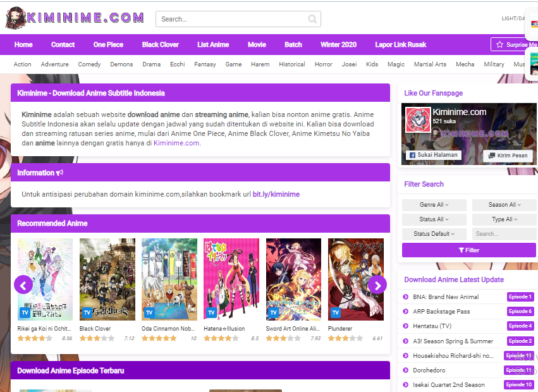Click arrow icon beside Hentatsu (TV)

pyautogui.click(x=406, y=326)
